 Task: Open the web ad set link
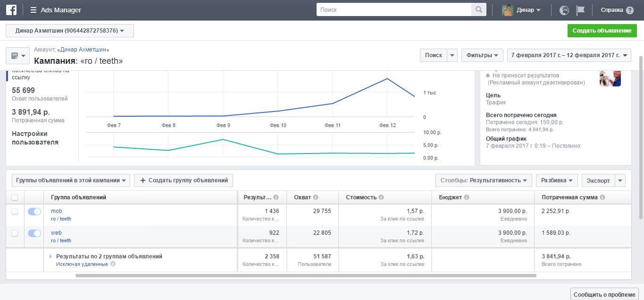point(56,233)
